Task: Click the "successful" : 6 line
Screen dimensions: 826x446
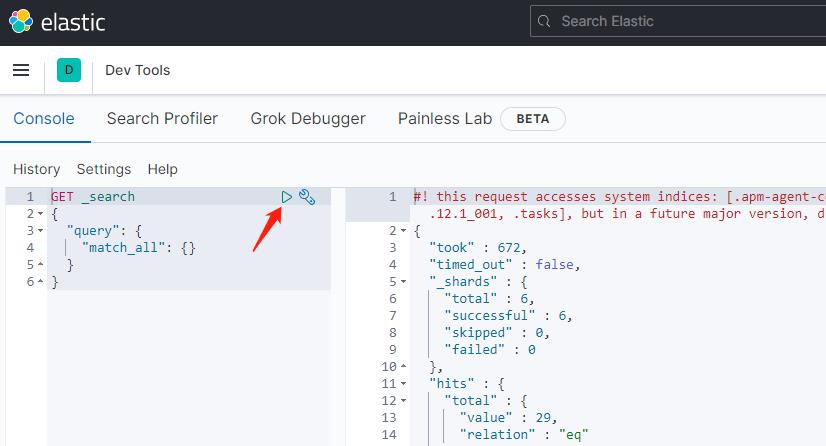Action: [x=508, y=315]
